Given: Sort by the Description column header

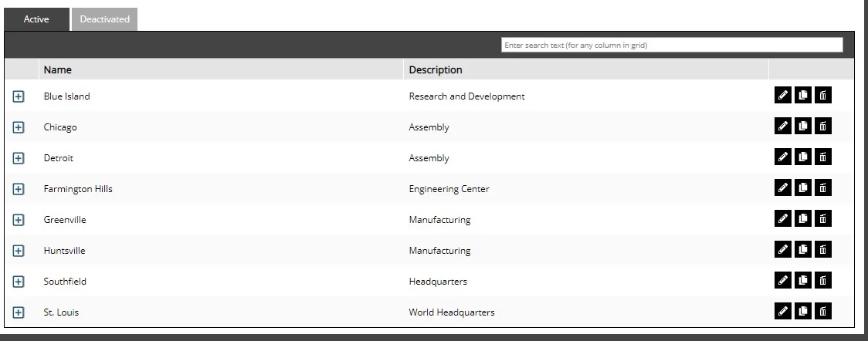Looking at the screenshot, I should (436, 69).
